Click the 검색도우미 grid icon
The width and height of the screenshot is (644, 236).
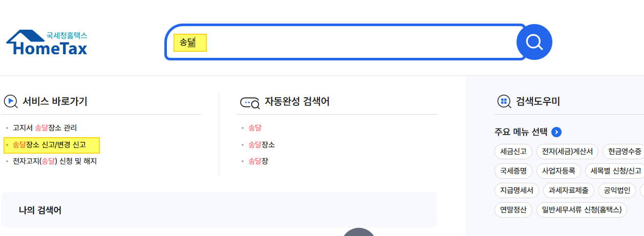(504, 101)
